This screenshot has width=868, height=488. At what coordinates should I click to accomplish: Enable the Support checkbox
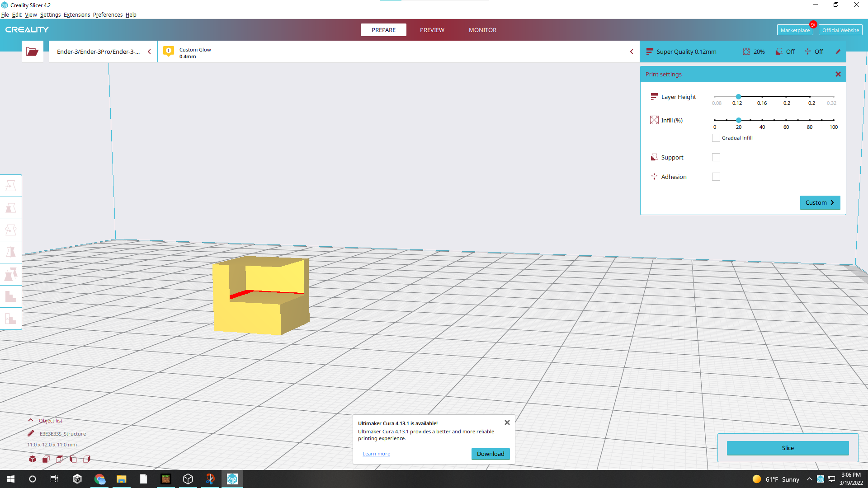tap(716, 157)
